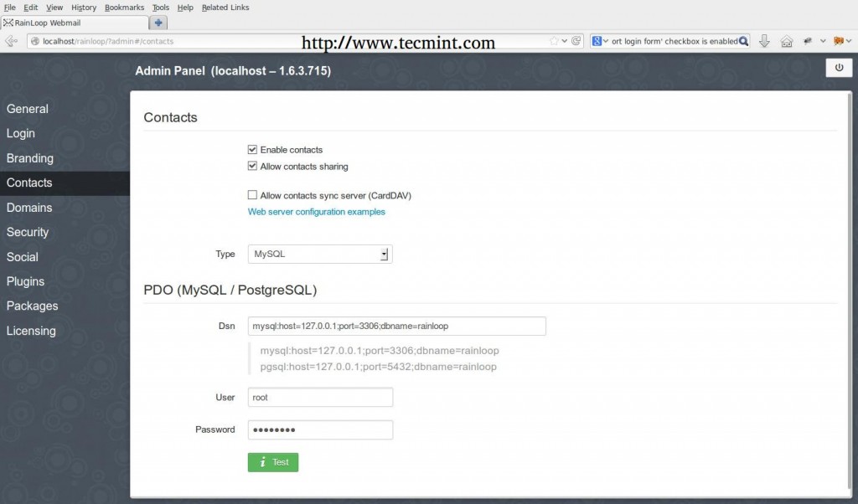Open the contacts storage Type dropdown

(x=385, y=254)
